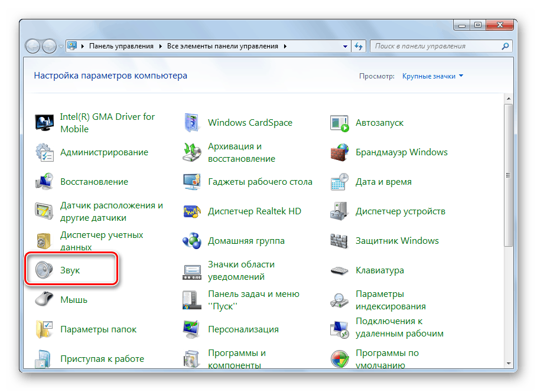Click the Подключения к удаленным рабочим icon

[340, 329]
